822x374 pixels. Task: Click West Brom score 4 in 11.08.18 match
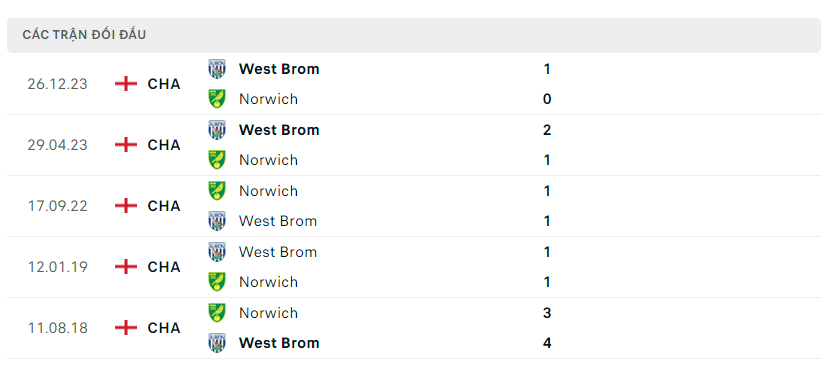tap(547, 343)
